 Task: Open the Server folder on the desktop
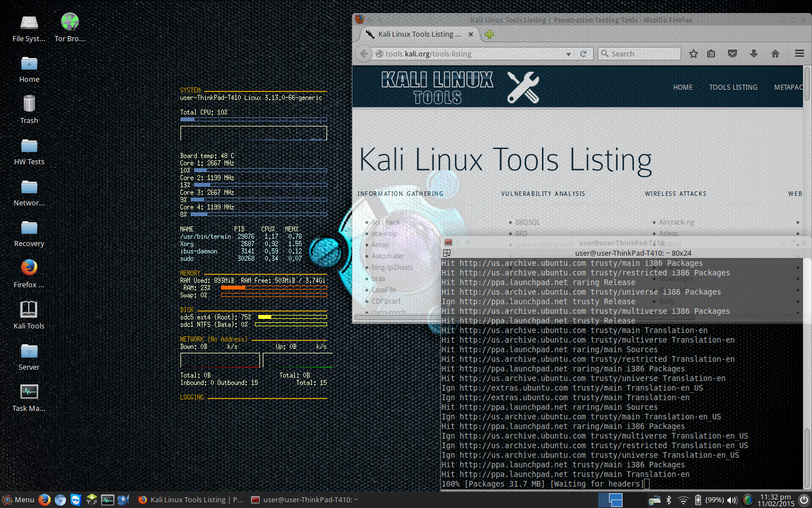click(29, 356)
